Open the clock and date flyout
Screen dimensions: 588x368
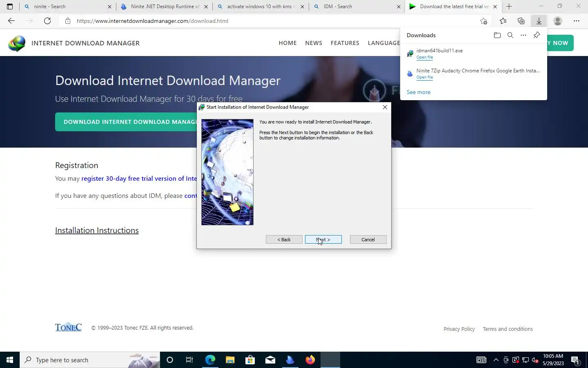click(553, 360)
